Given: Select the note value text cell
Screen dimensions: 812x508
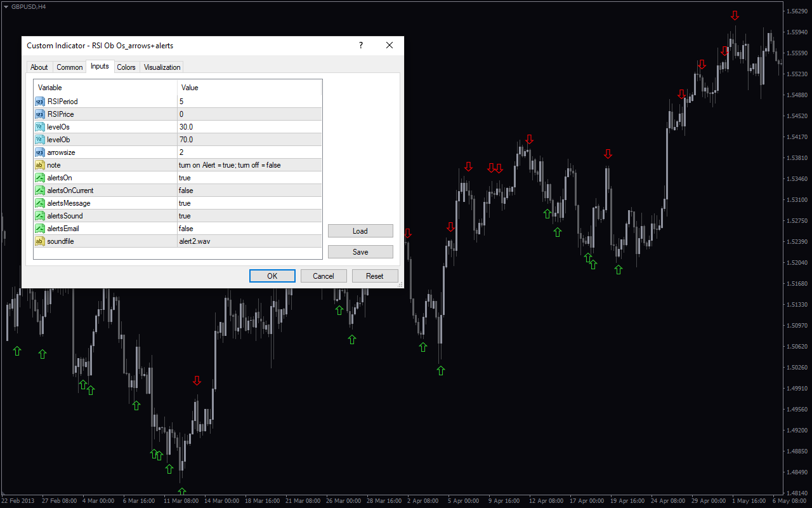Looking at the screenshot, I should coord(249,165).
